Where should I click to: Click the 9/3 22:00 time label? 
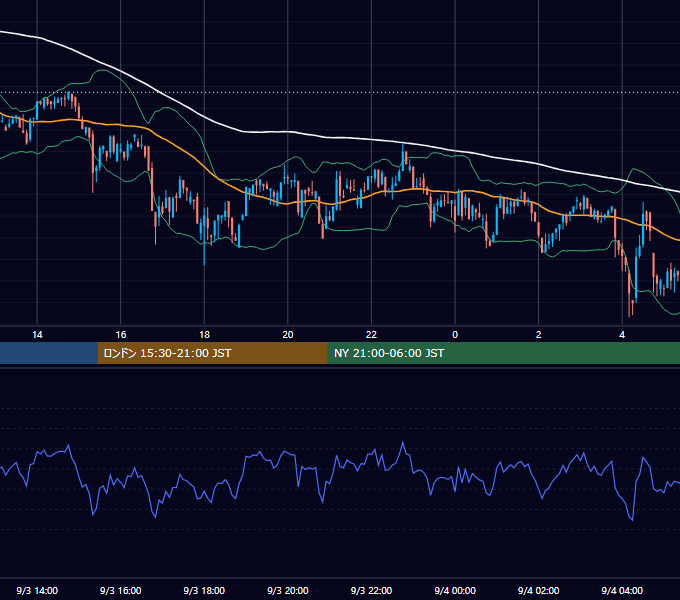tap(371, 590)
